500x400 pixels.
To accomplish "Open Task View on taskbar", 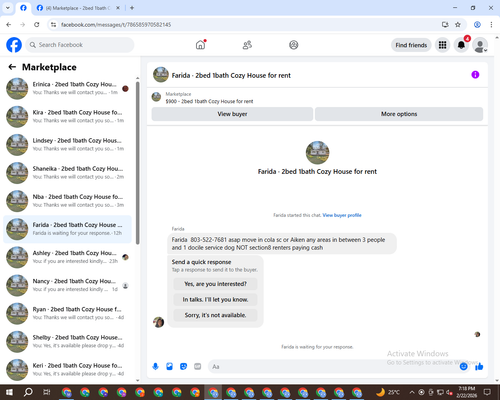I will coord(47,392).
